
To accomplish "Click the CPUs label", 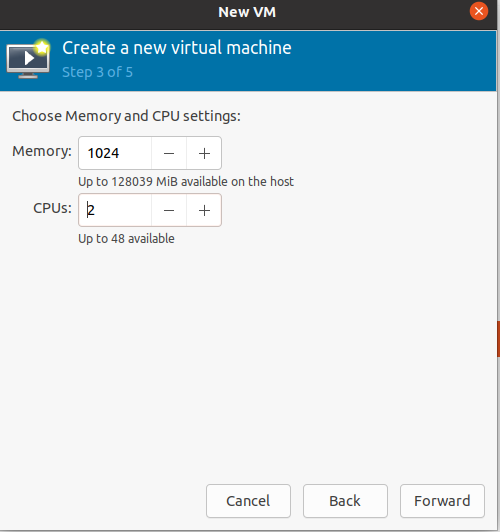I will tap(53, 208).
